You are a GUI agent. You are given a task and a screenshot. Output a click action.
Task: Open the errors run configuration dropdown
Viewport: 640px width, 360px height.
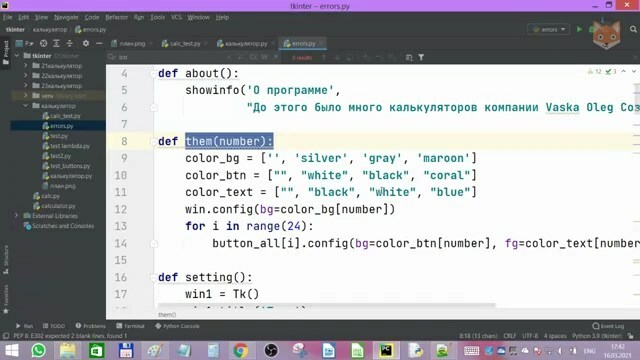[549, 29]
